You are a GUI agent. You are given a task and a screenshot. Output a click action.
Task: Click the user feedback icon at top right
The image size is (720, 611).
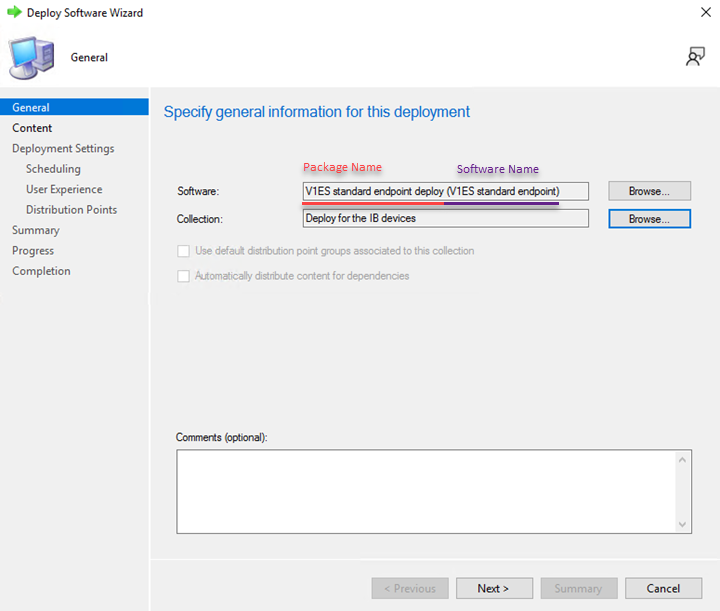point(694,57)
